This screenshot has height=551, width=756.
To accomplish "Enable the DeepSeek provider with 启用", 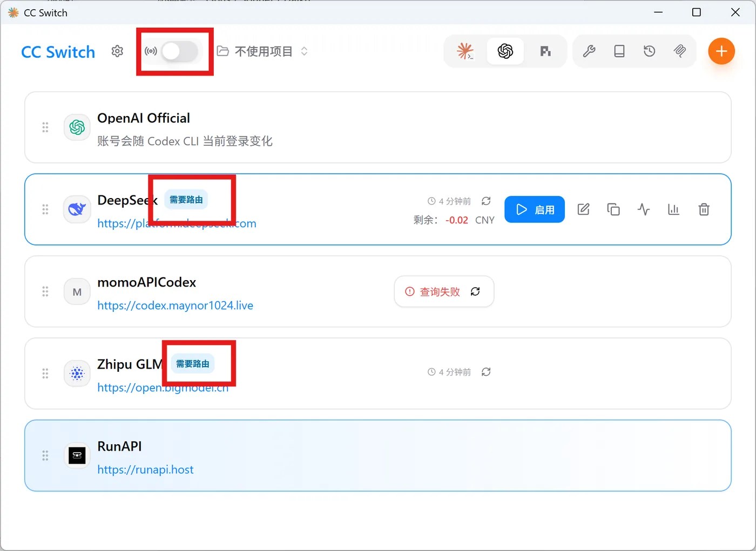I will pyautogui.click(x=535, y=209).
